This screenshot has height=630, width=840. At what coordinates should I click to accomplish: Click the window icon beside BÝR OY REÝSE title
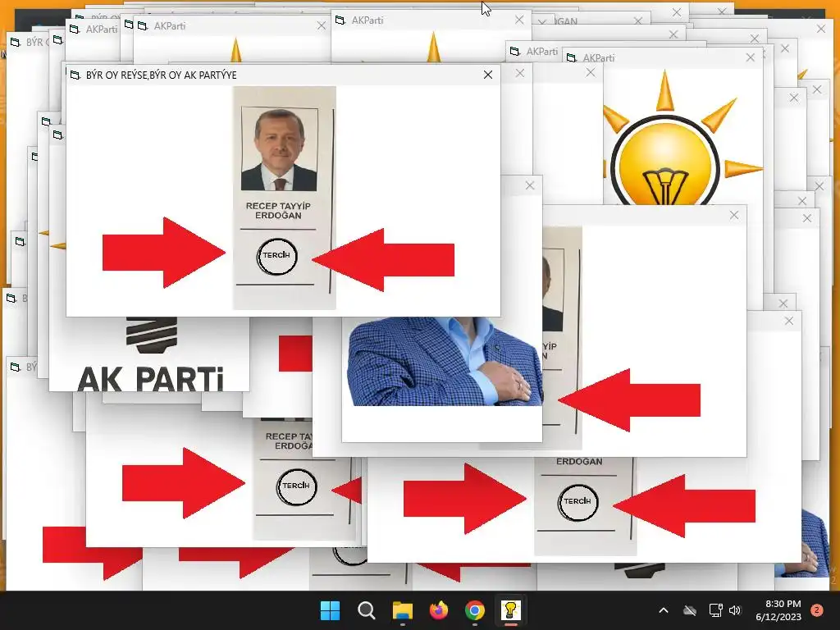[x=75, y=75]
